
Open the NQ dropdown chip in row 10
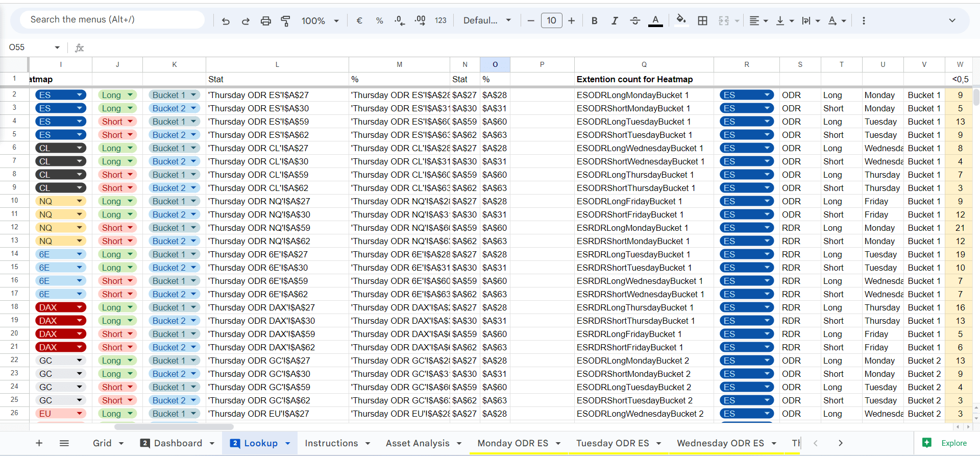[60, 201]
